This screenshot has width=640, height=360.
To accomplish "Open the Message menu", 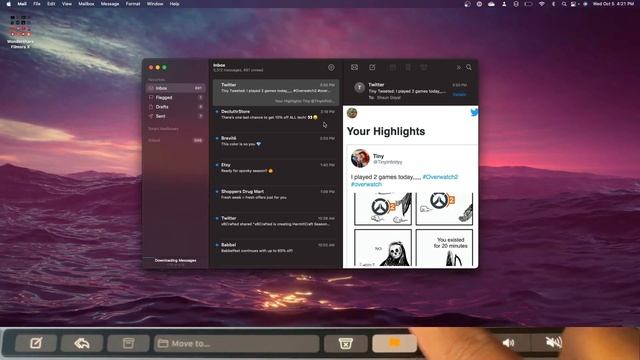I will coord(110,4).
